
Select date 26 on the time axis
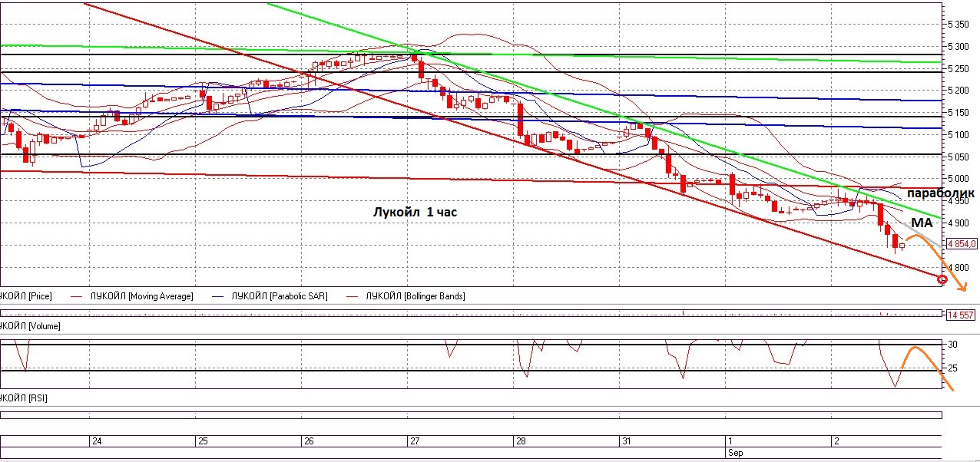pos(308,441)
